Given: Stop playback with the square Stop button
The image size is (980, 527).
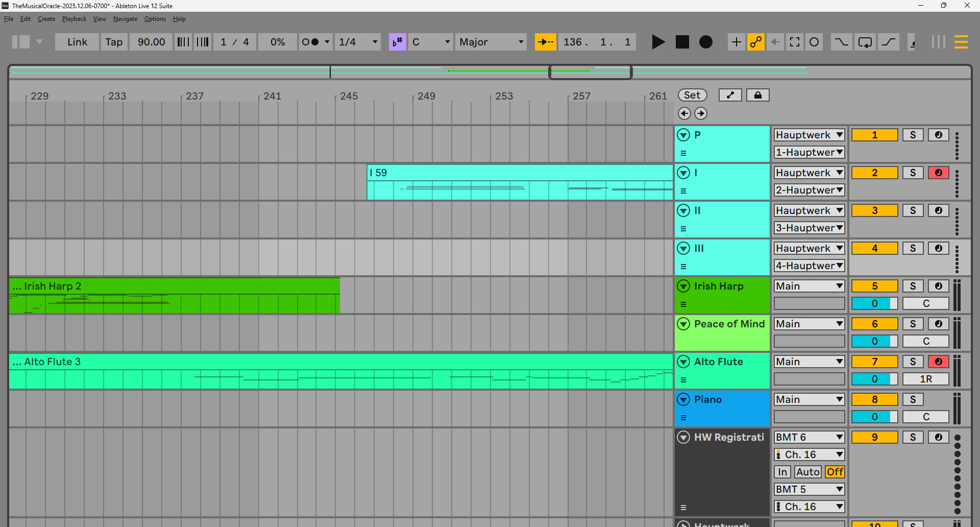Looking at the screenshot, I should (682, 42).
